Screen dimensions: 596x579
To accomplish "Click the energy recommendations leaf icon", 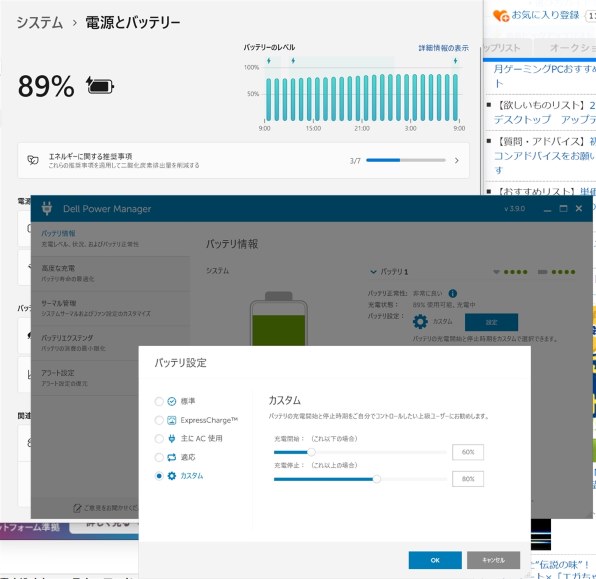I will tap(33, 160).
